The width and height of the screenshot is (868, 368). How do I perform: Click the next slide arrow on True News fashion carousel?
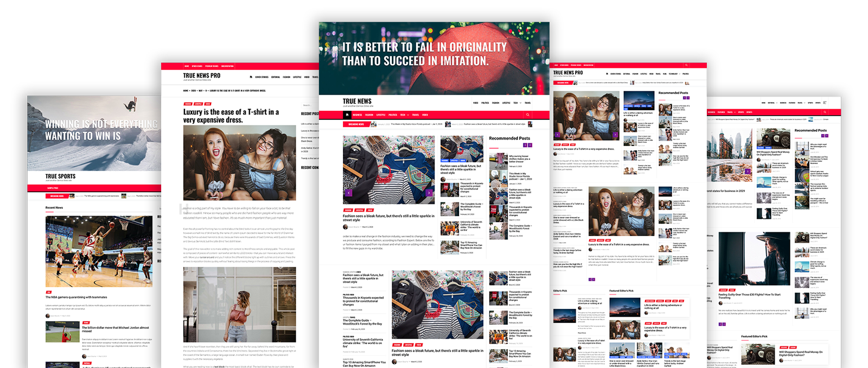[429, 193]
